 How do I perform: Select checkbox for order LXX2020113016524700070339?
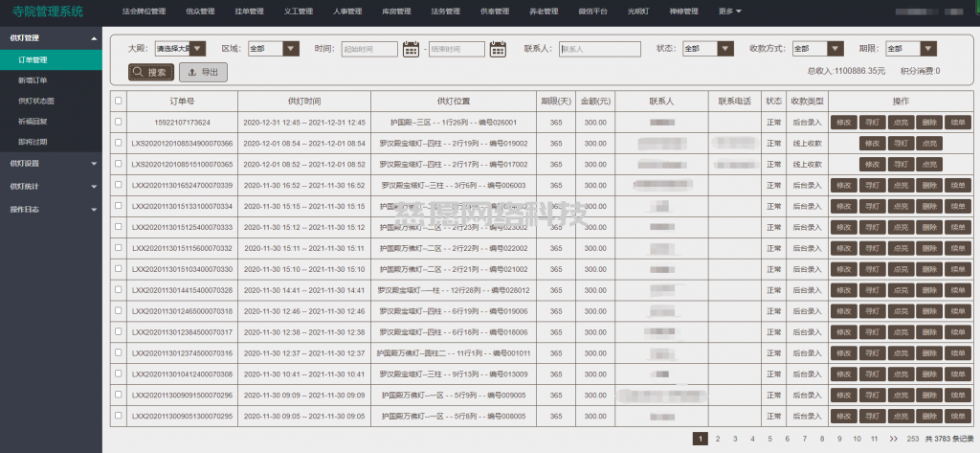click(118, 186)
